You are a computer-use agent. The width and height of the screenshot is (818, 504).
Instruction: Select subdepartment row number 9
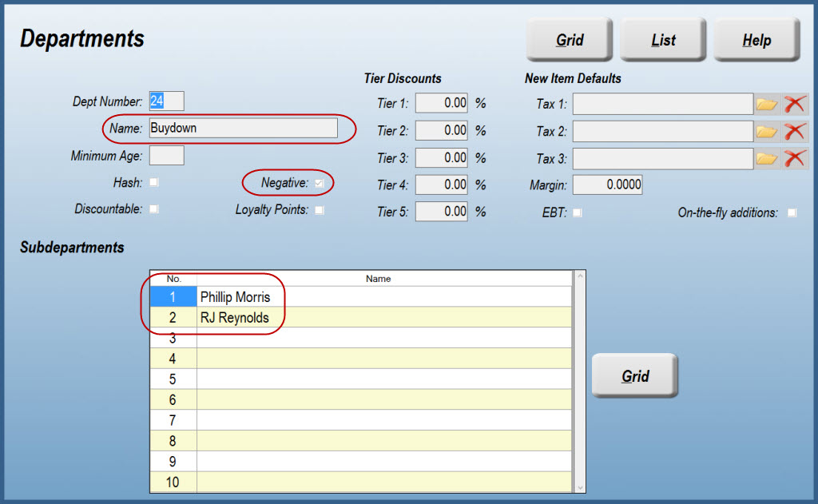tap(173, 462)
